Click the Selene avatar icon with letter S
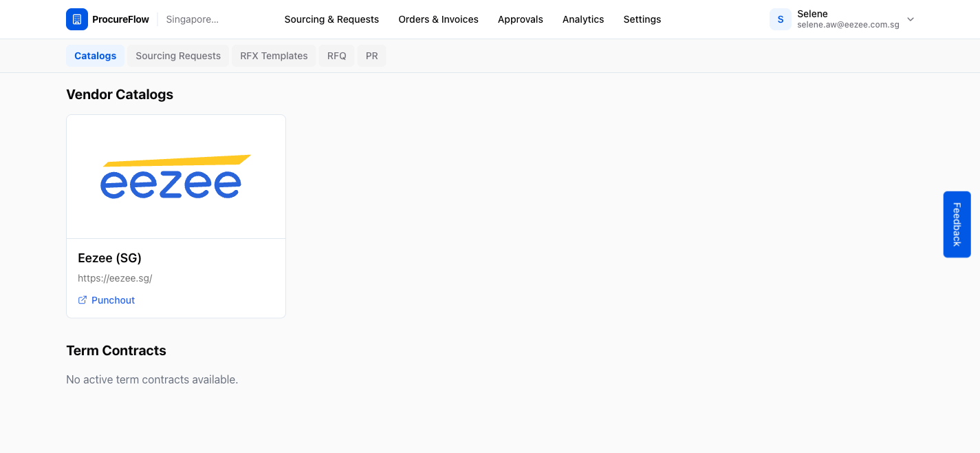Image resolution: width=980 pixels, height=453 pixels. point(781,19)
